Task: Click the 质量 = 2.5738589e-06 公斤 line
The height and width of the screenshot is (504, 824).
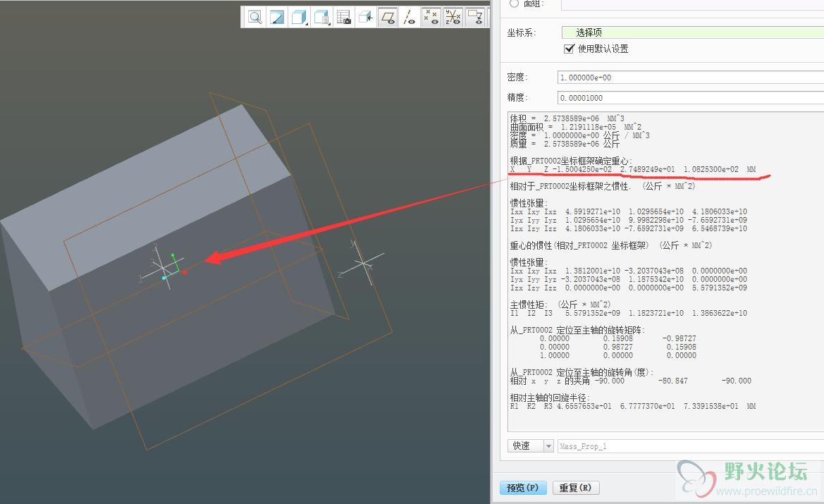Action: point(565,144)
